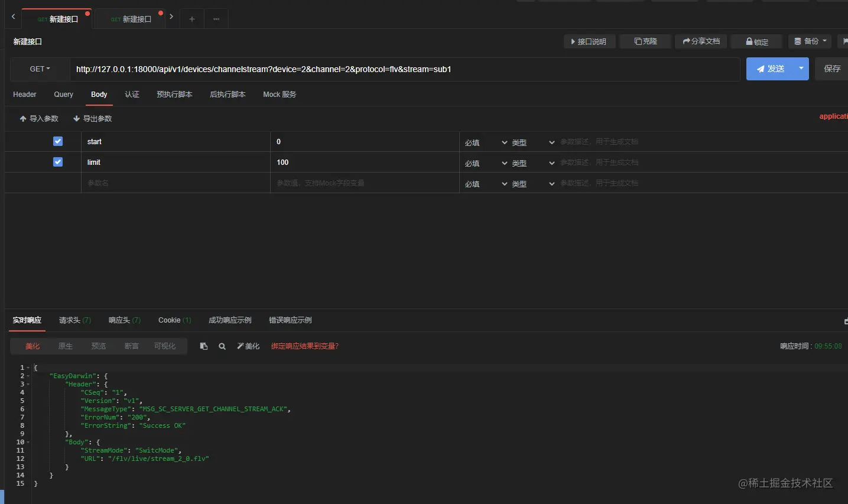Open the 请求头 (7) tab
Viewport: 848px width, 504px height.
point(75,320)
